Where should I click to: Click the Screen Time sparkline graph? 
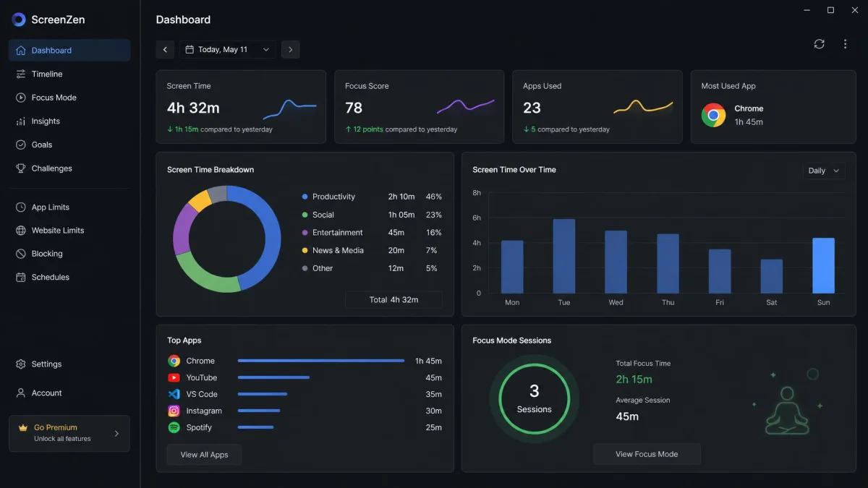(289, 109)
